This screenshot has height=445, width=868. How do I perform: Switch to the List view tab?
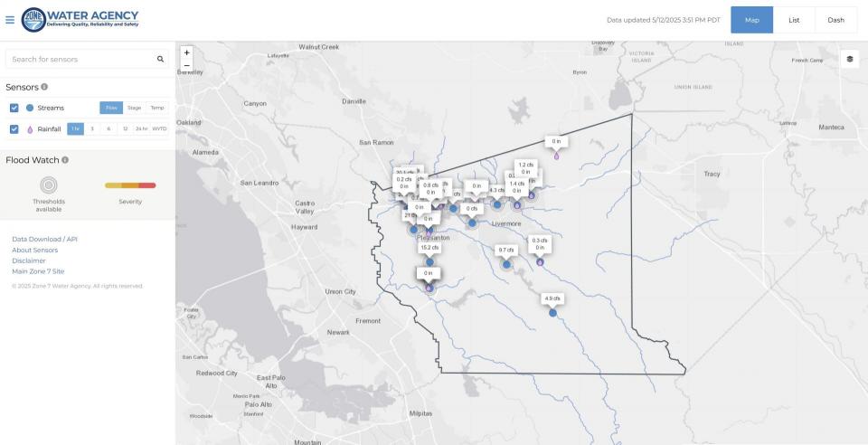(x=794, y=20)
